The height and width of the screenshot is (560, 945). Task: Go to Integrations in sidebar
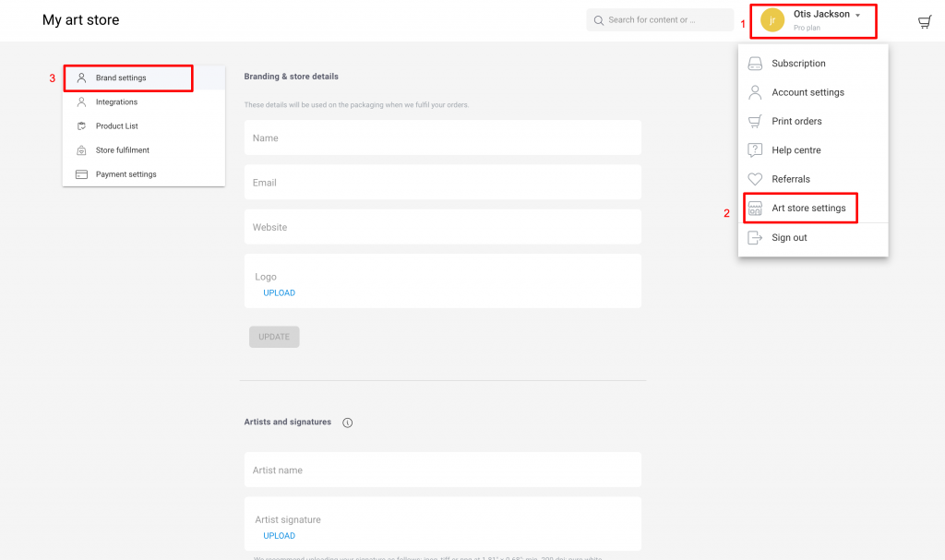click(x=144, y=101)
